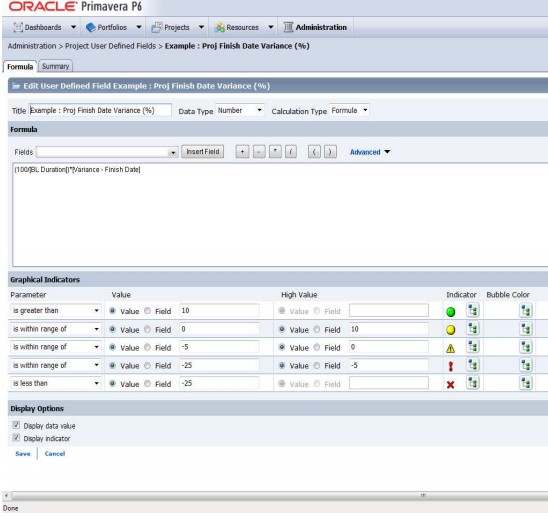Screen dimensions: 548x517
Task: Click the Portfolios icon in navigation bar
Action: coord(91,27)
